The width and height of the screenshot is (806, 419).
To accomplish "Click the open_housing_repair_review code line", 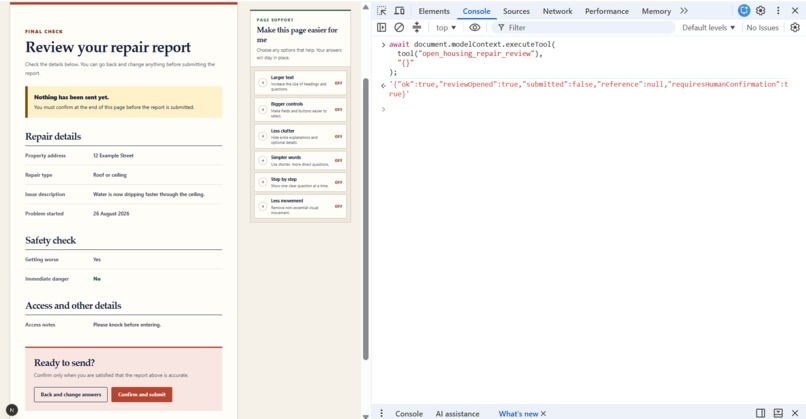I will tap(469, 53).
